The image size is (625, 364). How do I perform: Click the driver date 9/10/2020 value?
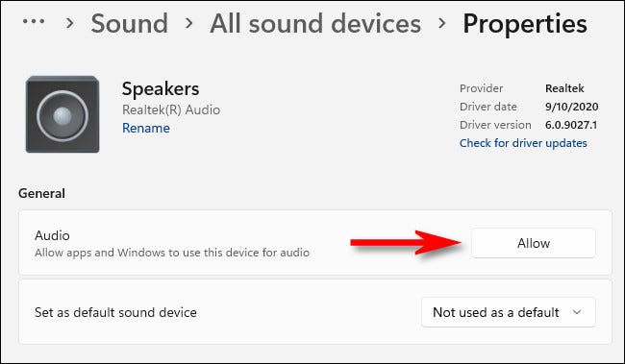click(x=571, y=107)
